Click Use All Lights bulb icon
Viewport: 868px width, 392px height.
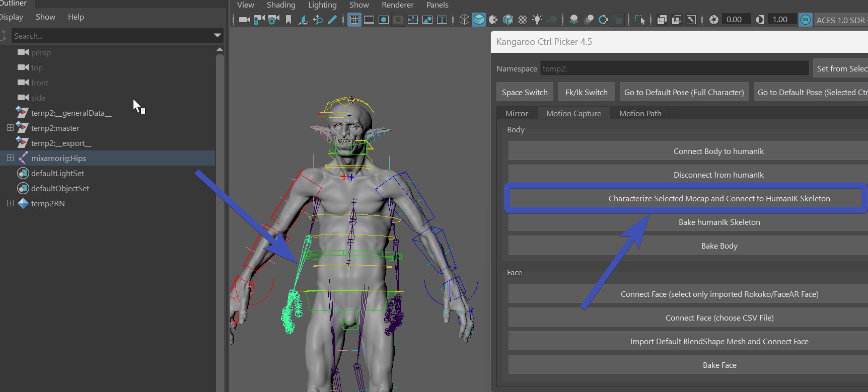[x=537, y=20]
